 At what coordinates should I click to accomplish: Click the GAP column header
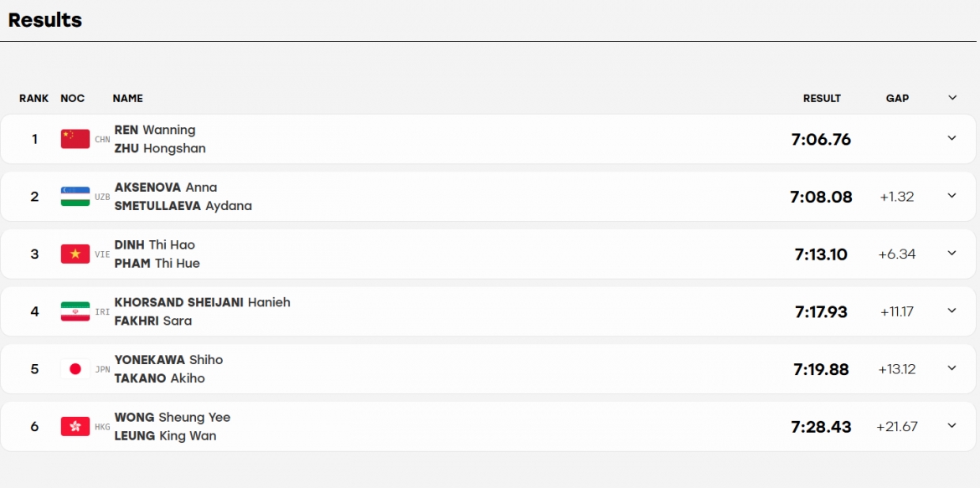click(x=897, y=98)
